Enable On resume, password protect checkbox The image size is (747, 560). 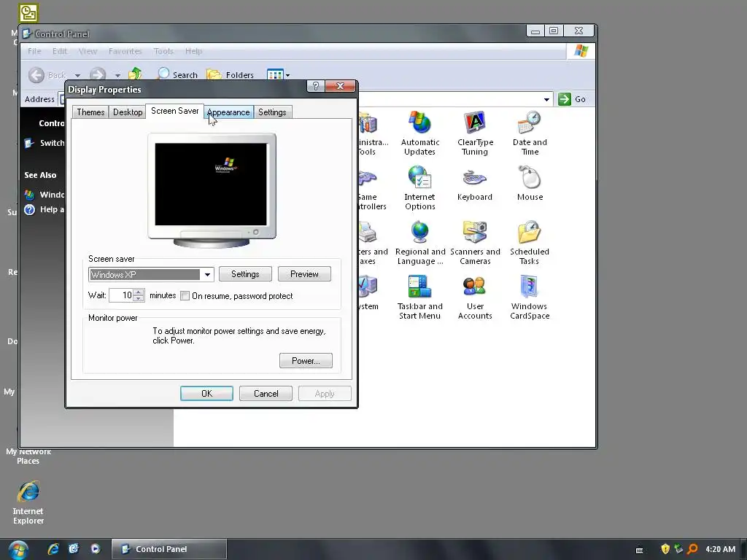pos(185,296)
